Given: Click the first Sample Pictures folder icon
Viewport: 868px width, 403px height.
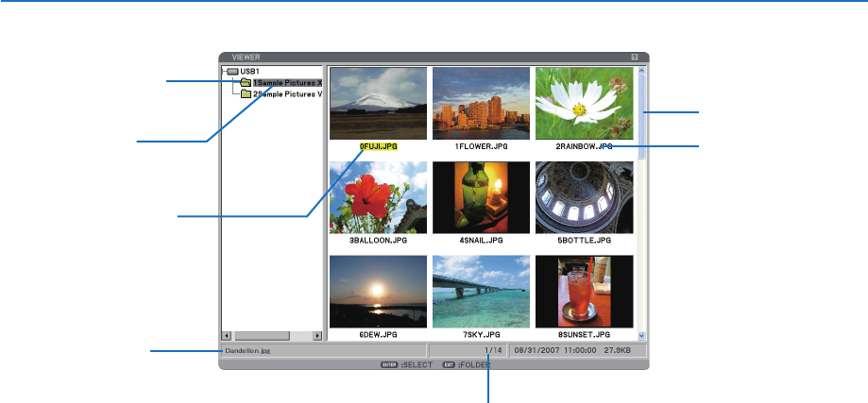Looking at the screenshot, I should (x=246, y=83).
